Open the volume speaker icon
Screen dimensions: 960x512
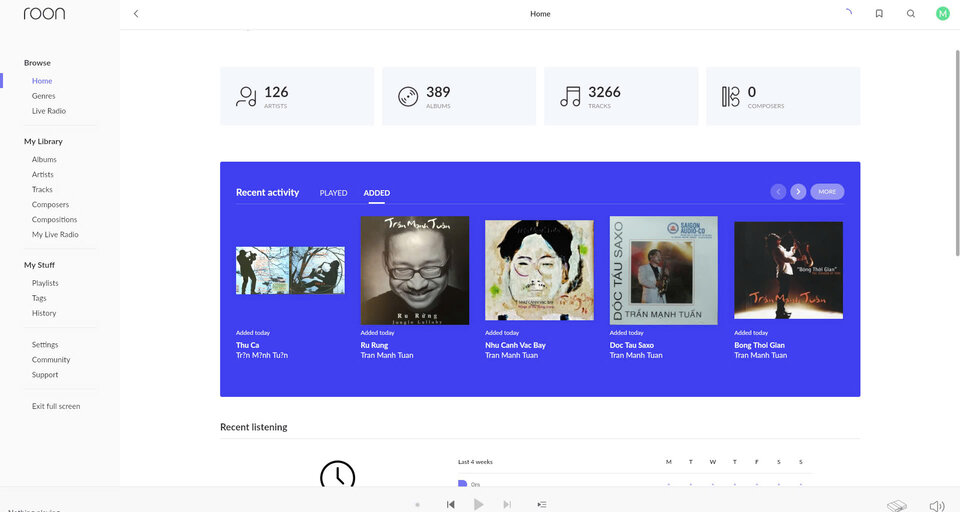(937, 505)
